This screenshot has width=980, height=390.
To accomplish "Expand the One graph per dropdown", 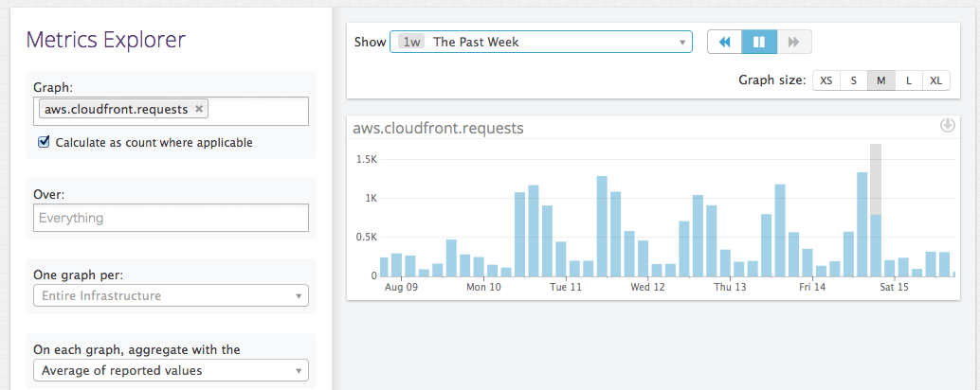I will (171, 296).
